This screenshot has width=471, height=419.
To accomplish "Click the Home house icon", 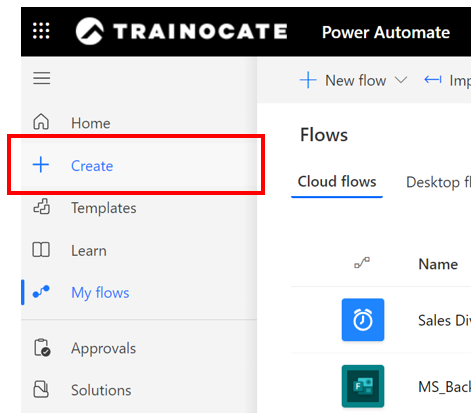I will 41,122.
